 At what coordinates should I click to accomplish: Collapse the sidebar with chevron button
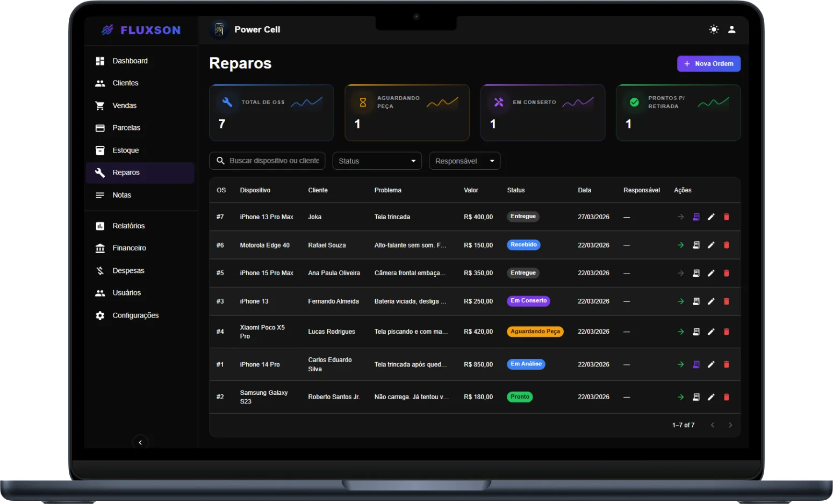click(140, 442)
